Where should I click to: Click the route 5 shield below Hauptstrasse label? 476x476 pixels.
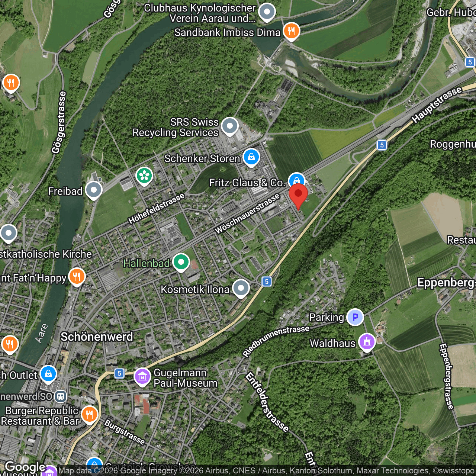click(382, 145)
